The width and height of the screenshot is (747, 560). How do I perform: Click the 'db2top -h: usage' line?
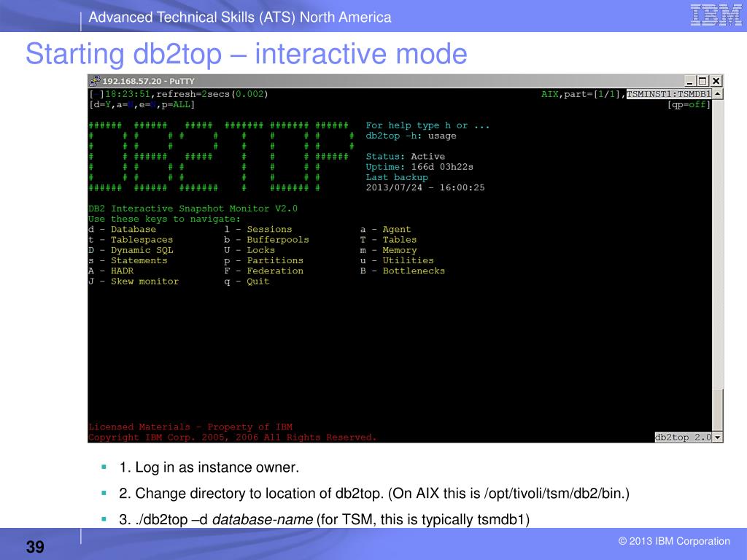pos(411,136)
